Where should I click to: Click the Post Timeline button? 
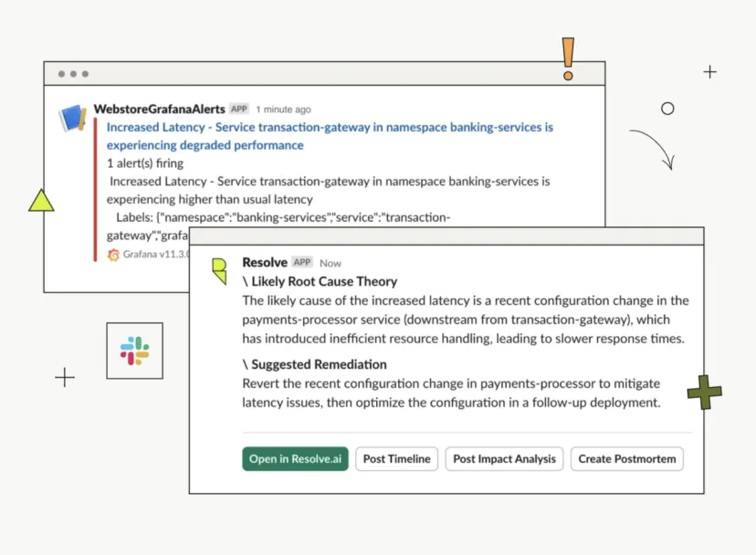click(x=397, y=458)
